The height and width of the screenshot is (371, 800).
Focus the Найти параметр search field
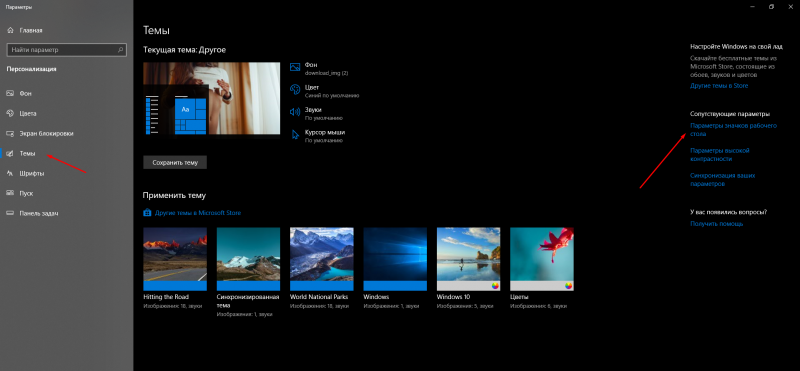tap(66, 50)
